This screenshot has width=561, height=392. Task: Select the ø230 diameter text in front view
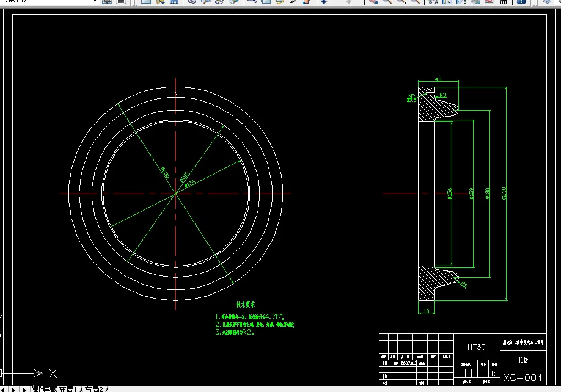[165, 173]
